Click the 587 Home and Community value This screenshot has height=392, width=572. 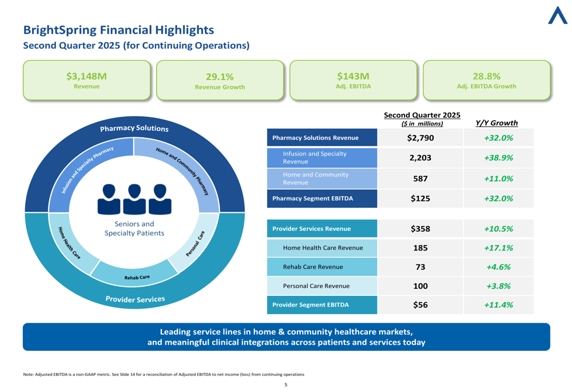tap(420, 179)
